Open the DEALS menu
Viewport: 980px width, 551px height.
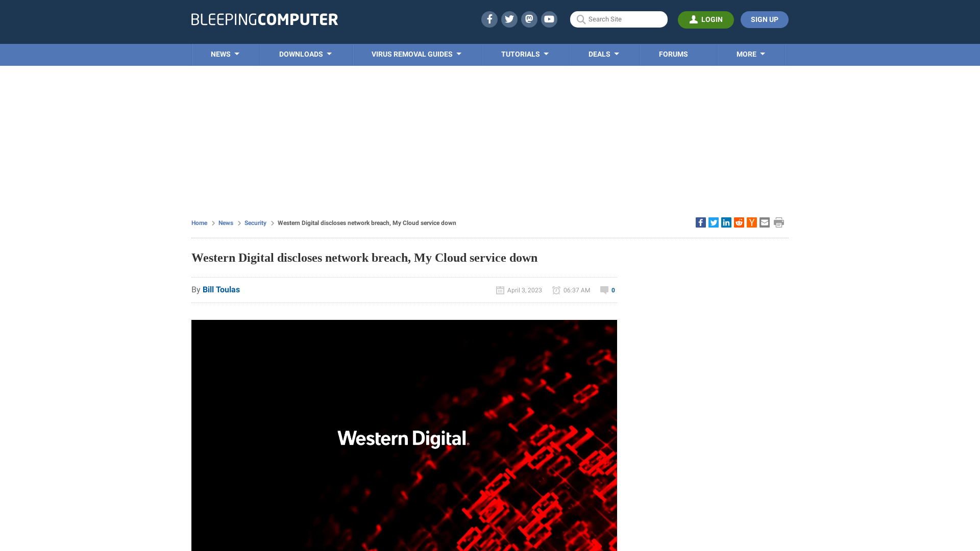click(604, 55)
